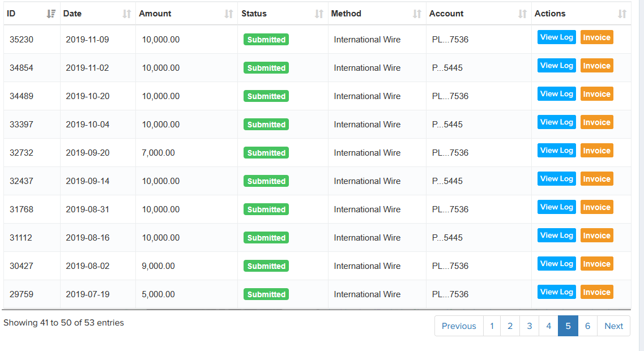Download invoice for transaction 29759
This screenshot has height=351, width=644.
596,292
